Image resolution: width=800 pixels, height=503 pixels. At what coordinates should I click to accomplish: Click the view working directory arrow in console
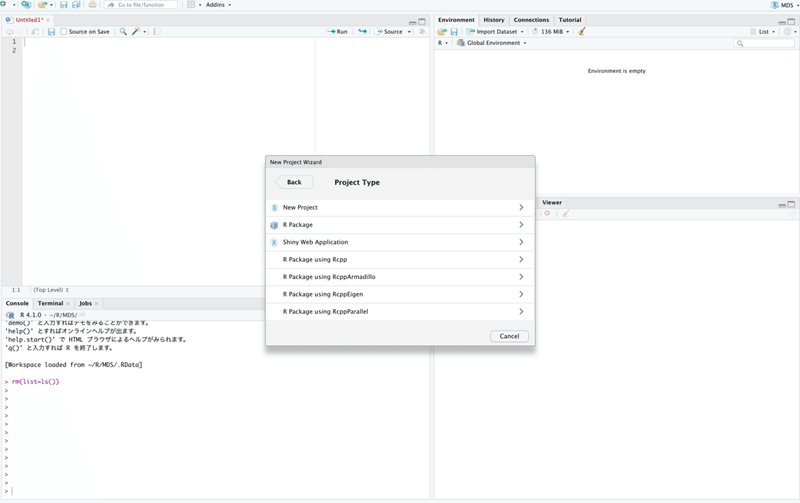pyautogui.click(x=83, y=315)
